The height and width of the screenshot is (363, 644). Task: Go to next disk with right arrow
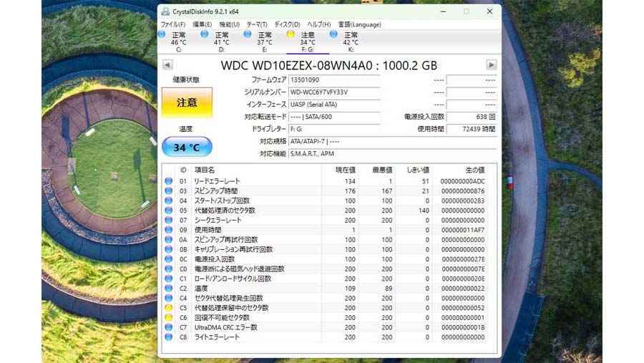tap(491, 65)
